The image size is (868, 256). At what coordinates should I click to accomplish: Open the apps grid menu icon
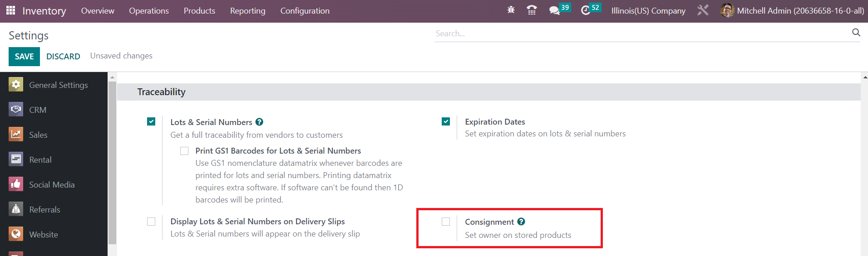click(10, 10)
